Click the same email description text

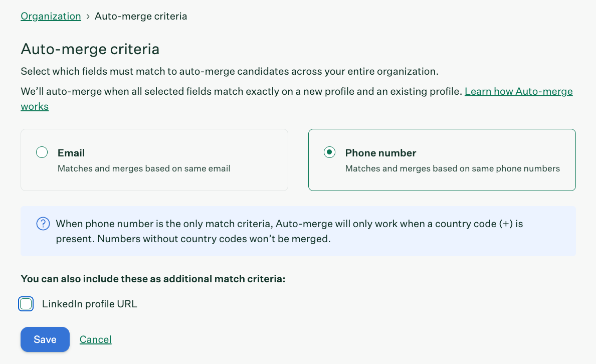pyautogui.click(x=144, y=168)
